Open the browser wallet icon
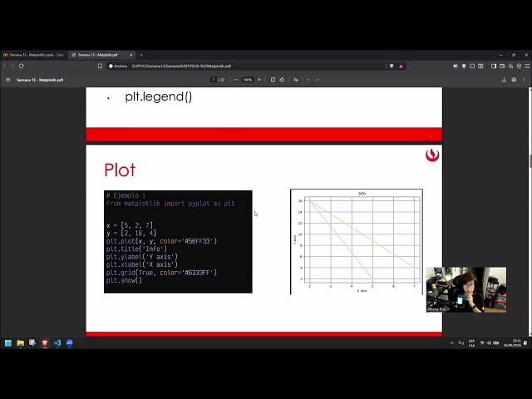 tap(502, 66)
